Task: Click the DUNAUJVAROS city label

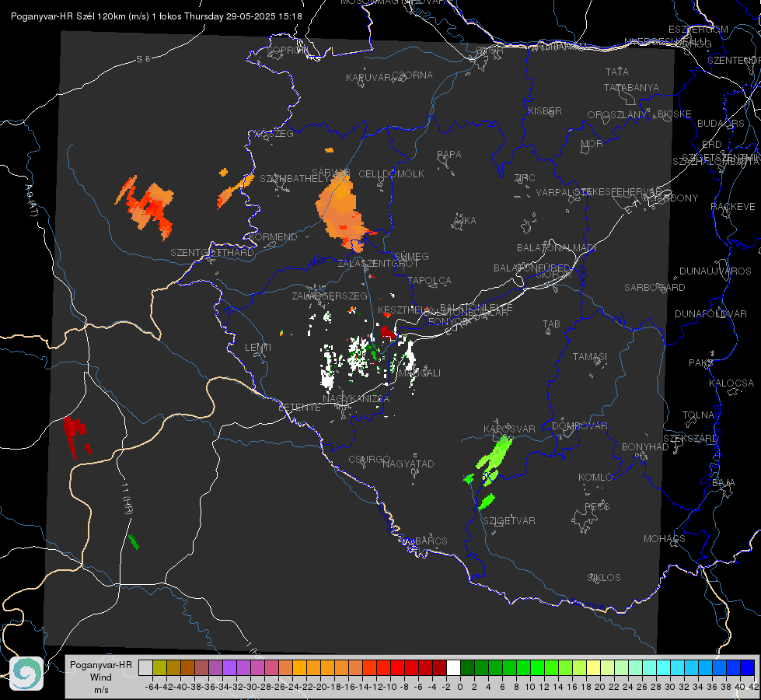Action: pyautogui.click(x=715, y=271)
